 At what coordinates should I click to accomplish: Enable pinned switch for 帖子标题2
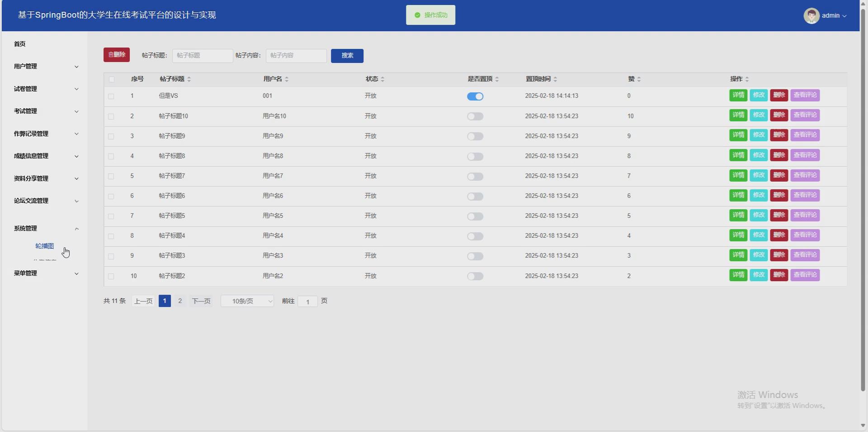coord(475,276)
